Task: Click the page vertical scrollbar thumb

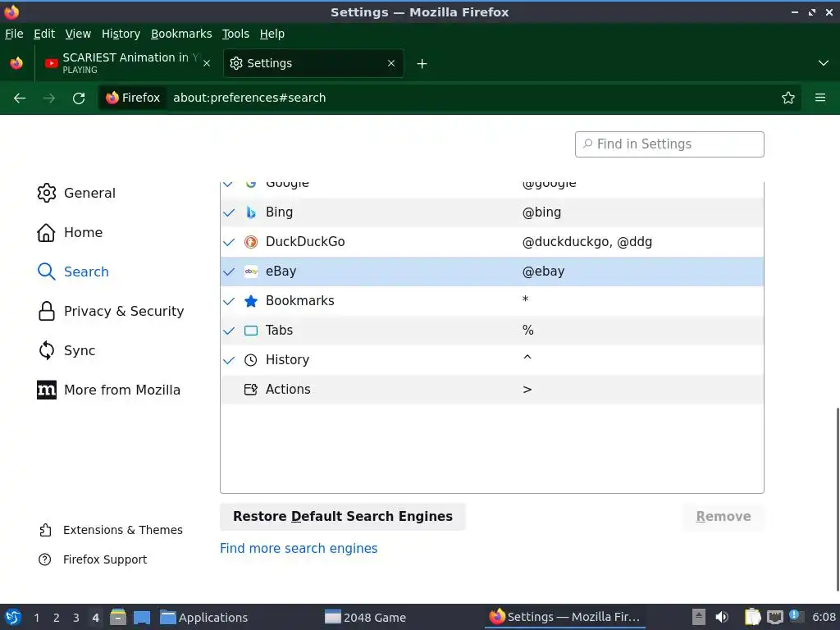Action: click(x=838, y=498)
